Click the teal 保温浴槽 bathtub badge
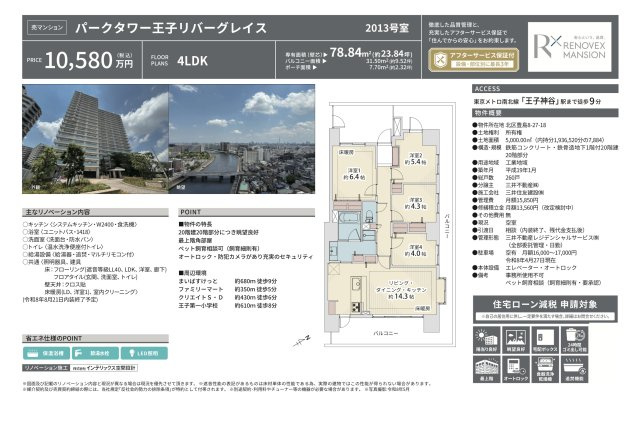The height and width of the screenshot is (432, 640). point(46,353)
